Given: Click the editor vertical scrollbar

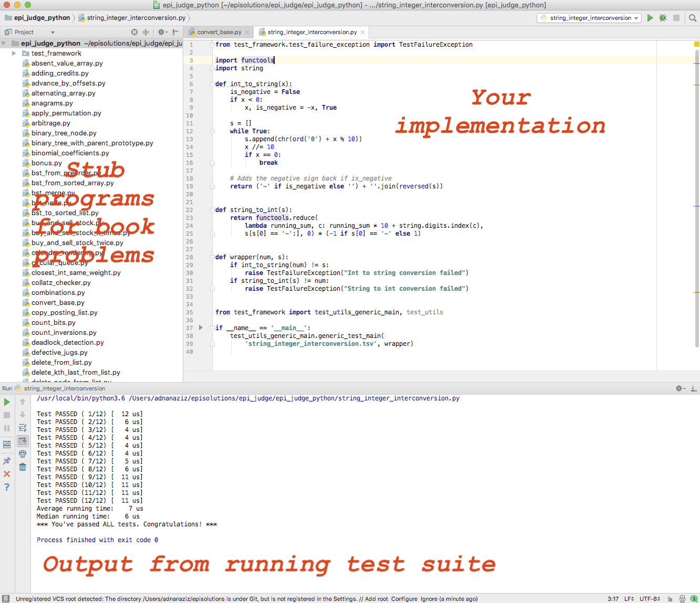Looking at the screenshot, I should (697, 199).
